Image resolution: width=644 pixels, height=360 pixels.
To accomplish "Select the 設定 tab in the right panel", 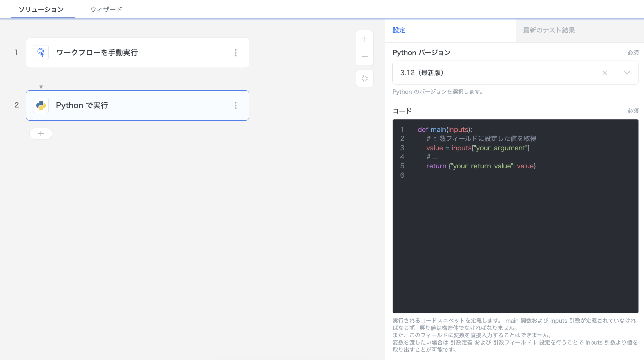I will coord(399,30).
